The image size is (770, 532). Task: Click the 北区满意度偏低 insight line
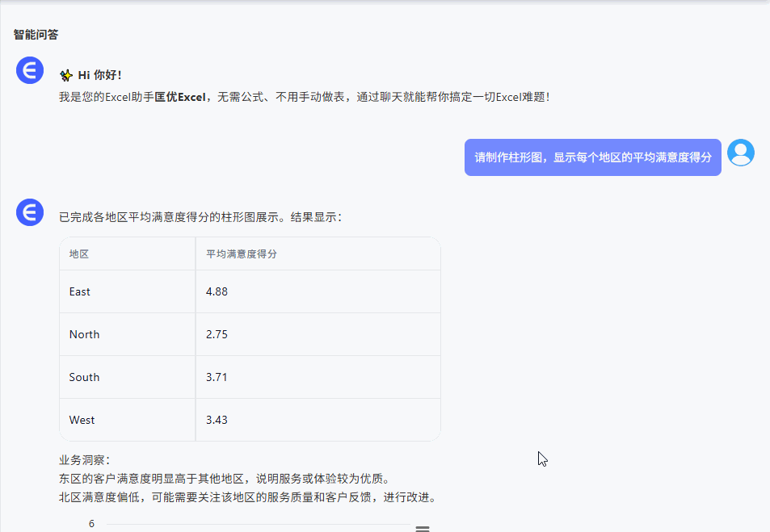click(248, 497)
